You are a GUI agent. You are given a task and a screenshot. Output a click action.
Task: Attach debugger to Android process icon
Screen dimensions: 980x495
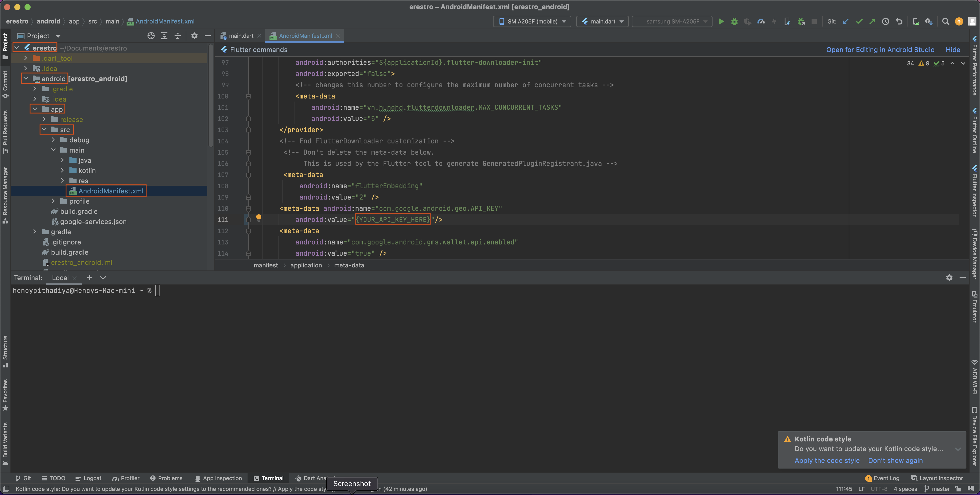801,21
